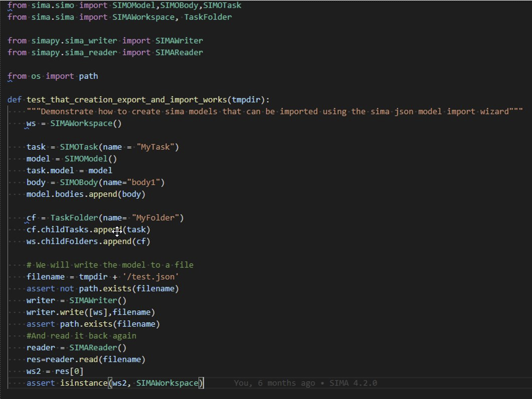Screen dimensions: 532x399
Task: Select the SIMAWriter import statement
Action: tap(105, 40)
